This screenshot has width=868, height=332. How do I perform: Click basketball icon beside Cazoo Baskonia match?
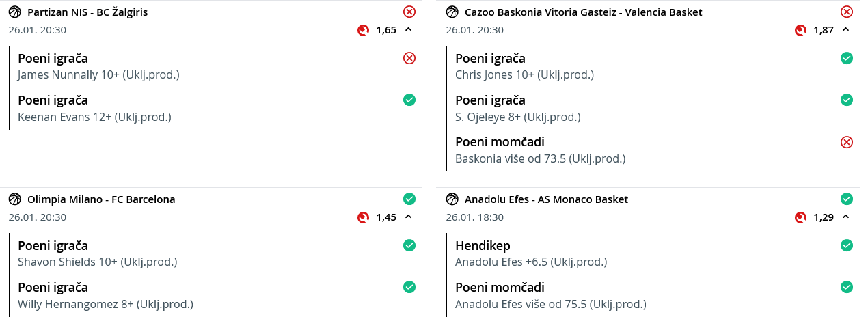coord(452,12)
